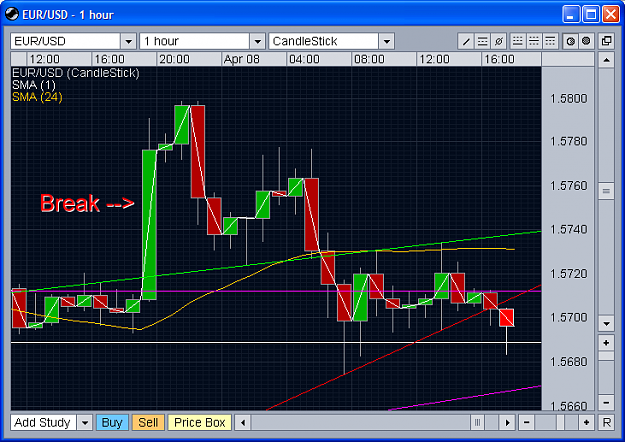Click the CandleStick chart type field

coord(324,41)
